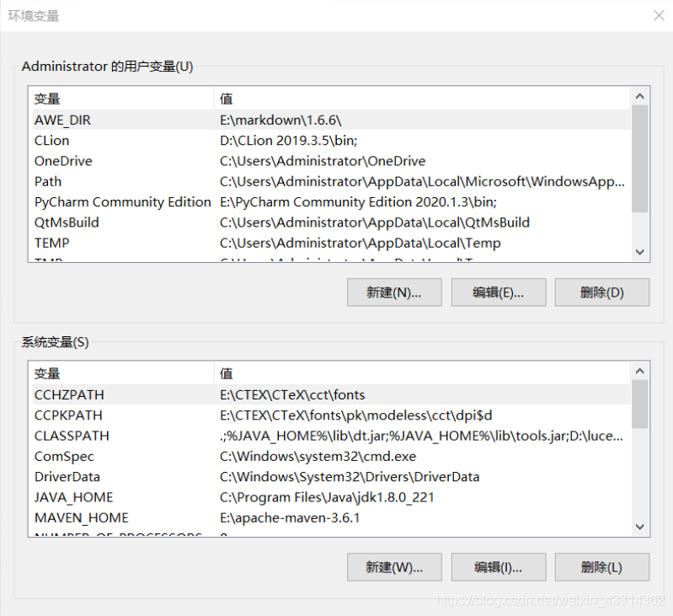Select the DriverData system variable
673x616 pixels.
point(331,476)
